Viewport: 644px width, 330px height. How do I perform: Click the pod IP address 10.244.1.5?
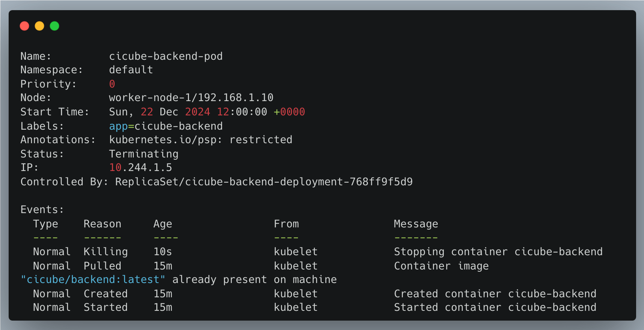[141, 168]
